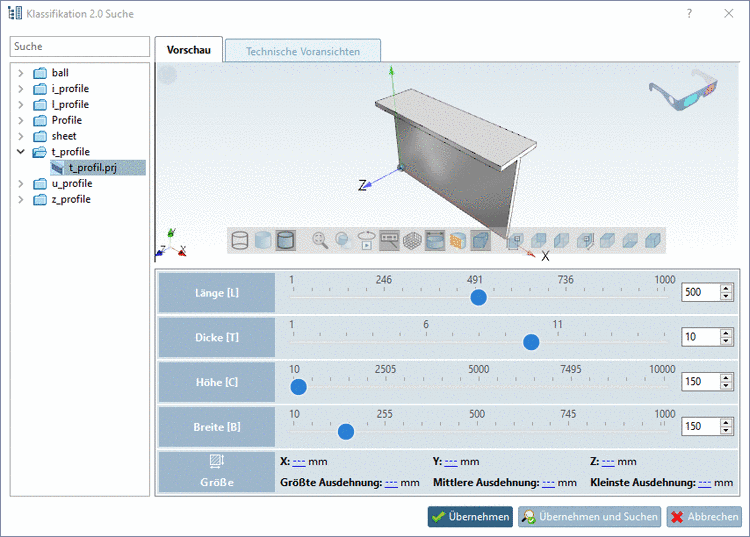The image size is (750, 537).
Task: Click the Höhe value field showing 150
Action: point(700,382)
